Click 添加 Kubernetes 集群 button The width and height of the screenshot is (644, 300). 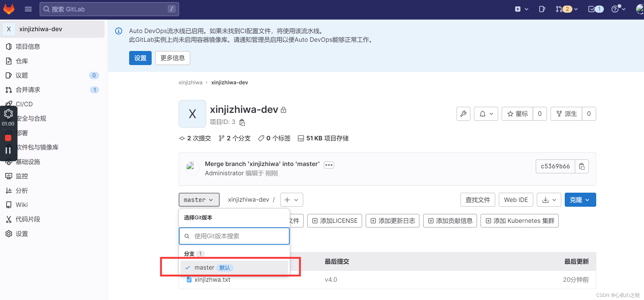pyautogui.click(x=520, y=221)
